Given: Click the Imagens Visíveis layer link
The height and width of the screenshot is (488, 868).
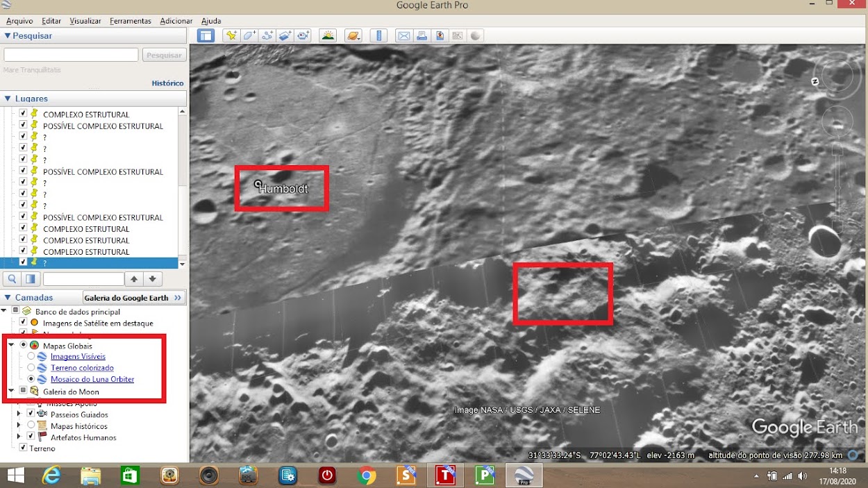Looking at the screenshot, I should (x=78, y=356).
